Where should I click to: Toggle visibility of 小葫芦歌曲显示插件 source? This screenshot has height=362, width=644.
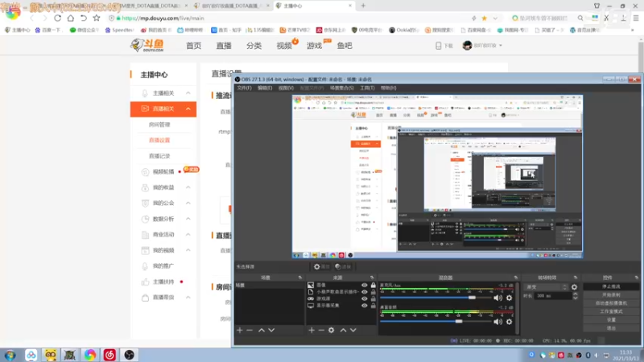tap(365, 292)
